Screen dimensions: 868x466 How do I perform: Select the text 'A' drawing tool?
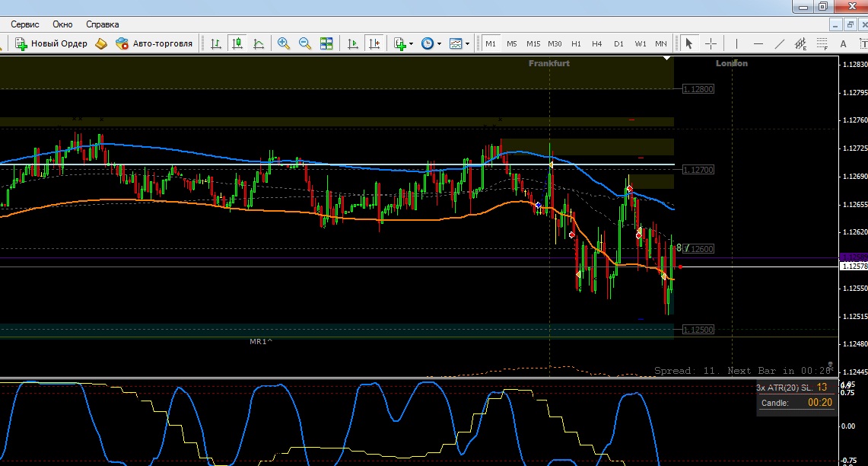click(843, 43)
